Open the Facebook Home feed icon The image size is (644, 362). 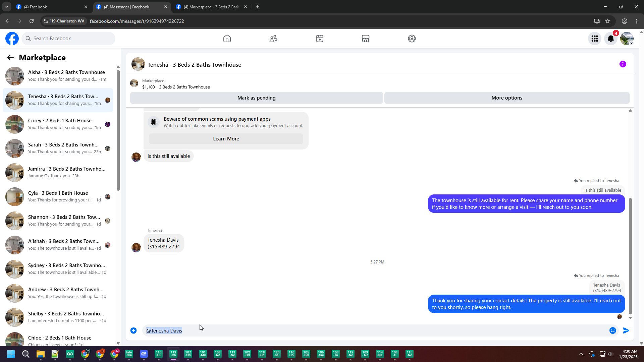tap(227, 39)
